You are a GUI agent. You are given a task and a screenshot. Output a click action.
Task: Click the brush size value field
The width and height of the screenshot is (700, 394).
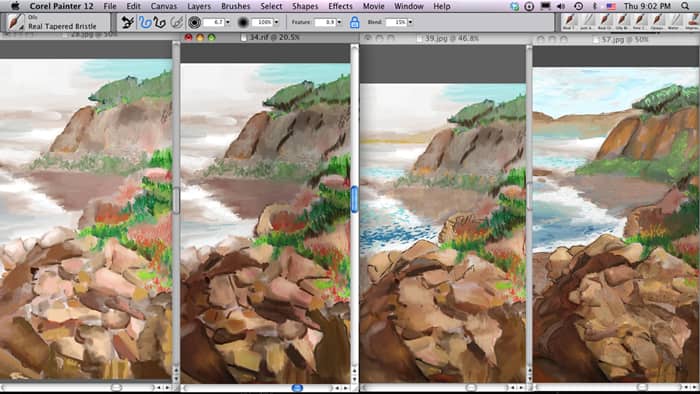pos(214,22)
